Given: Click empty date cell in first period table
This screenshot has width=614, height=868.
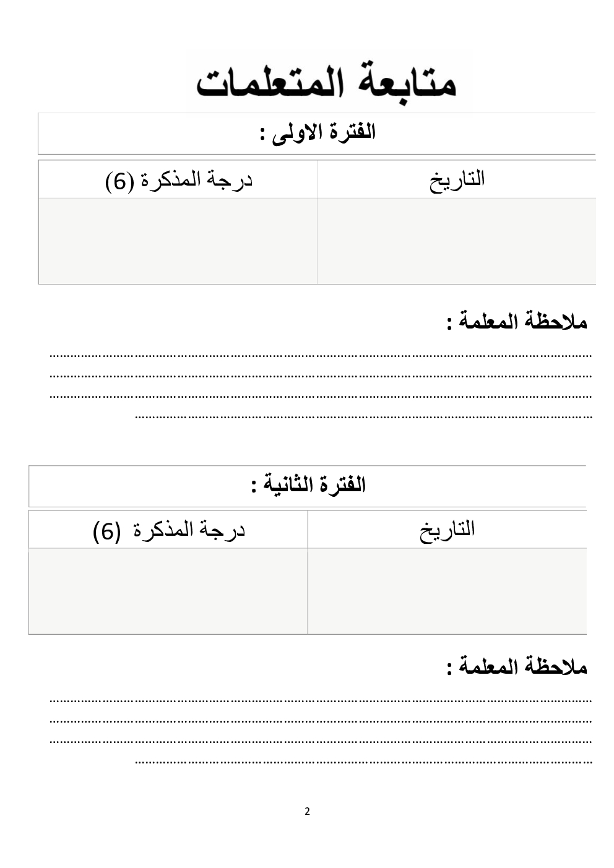Looking at the screenshot, I should [457, 241].
